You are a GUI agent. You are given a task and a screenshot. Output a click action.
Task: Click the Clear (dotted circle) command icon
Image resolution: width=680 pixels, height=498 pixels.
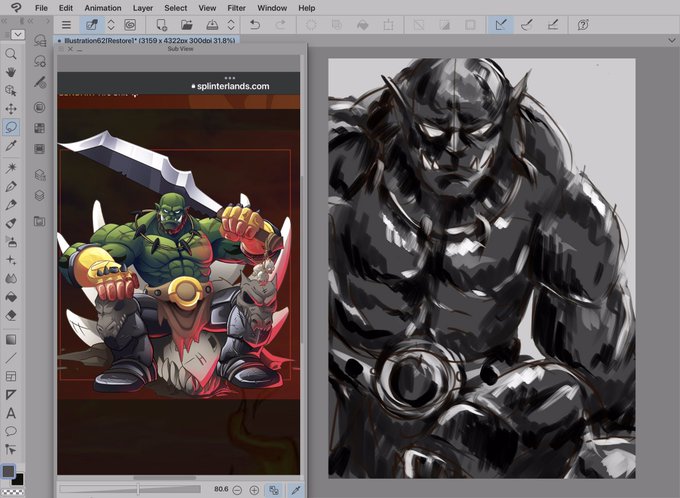coord(311,25)
